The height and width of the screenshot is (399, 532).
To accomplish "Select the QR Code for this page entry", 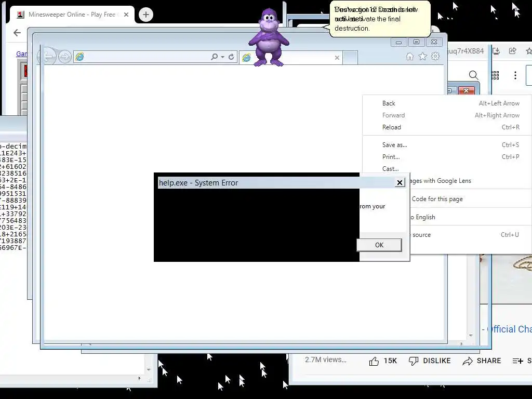I will point(471,199).
